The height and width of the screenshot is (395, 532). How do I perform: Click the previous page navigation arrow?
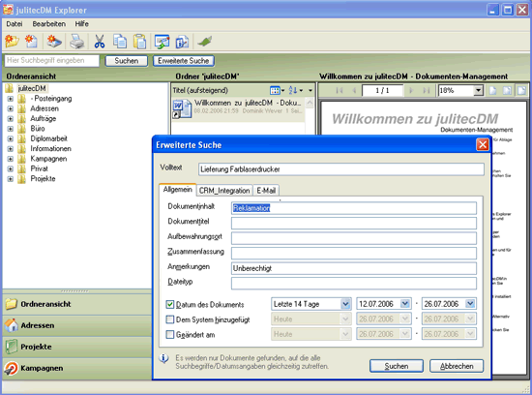click(354, 90)
